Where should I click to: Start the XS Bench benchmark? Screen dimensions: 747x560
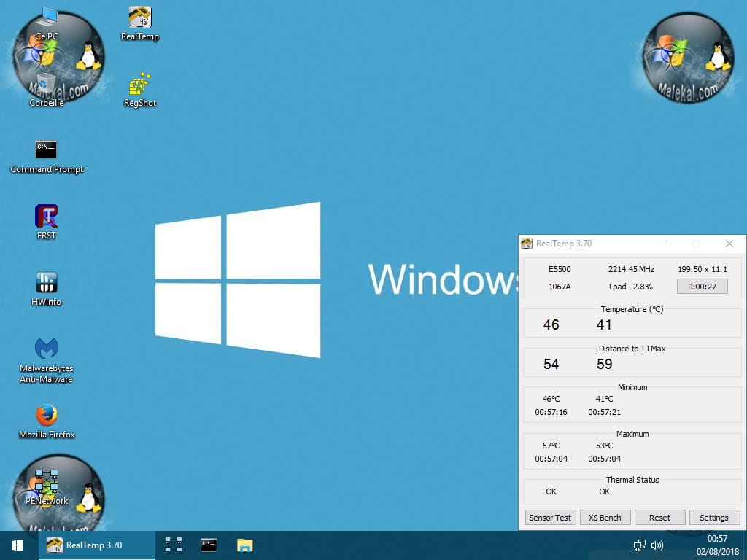pos(605,518)
